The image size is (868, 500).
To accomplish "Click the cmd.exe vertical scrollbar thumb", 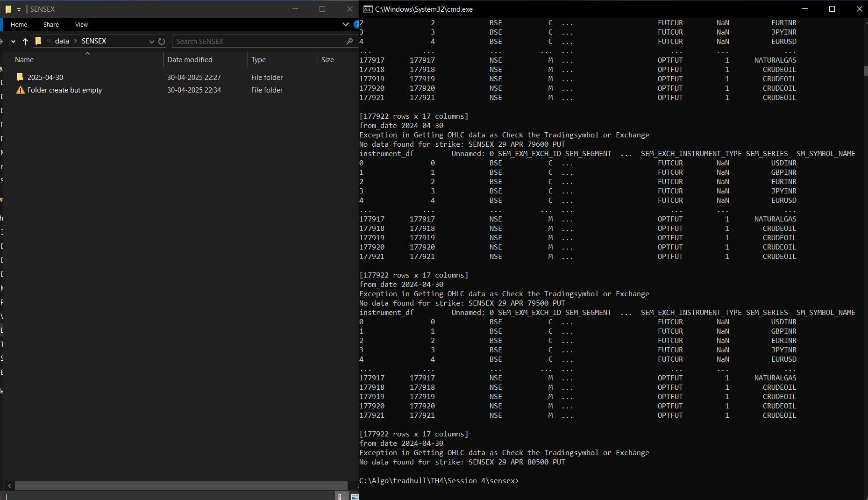I will tap(866, 71).
